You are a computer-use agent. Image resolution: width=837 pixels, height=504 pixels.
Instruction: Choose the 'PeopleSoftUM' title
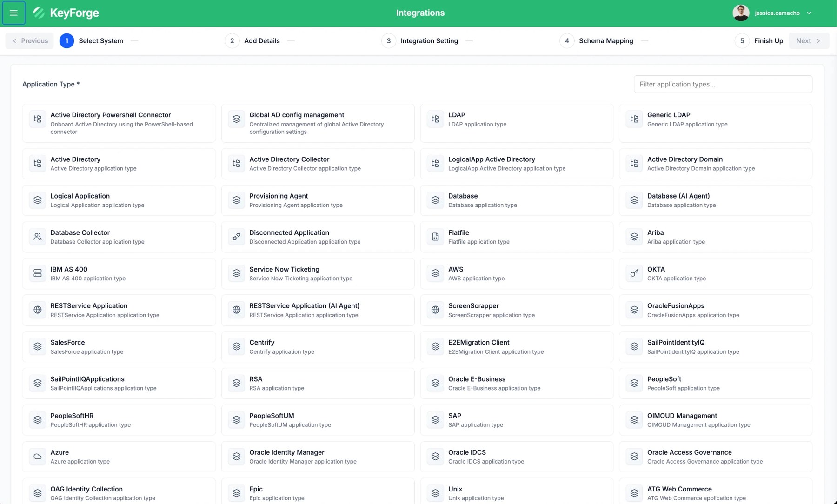pos(272,416)
